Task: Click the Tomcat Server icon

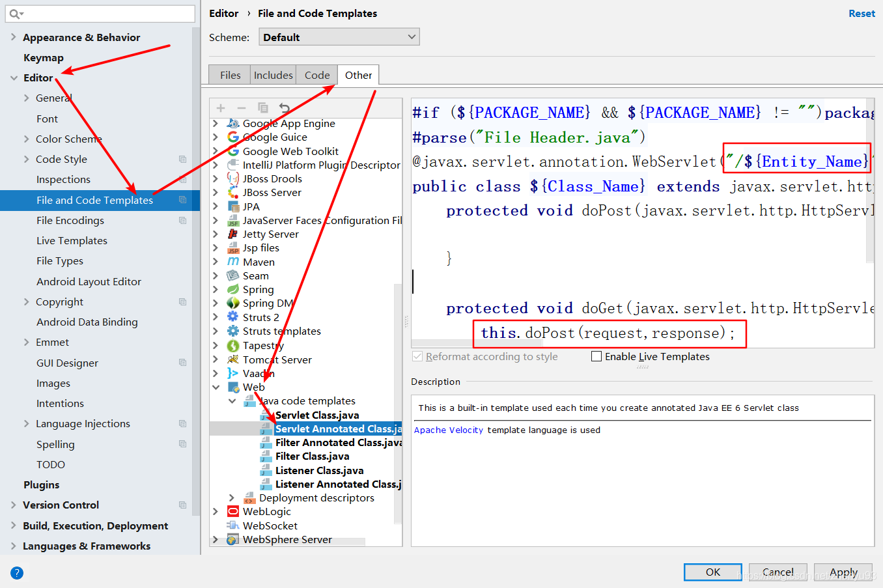Action: (x=233, y=359)
